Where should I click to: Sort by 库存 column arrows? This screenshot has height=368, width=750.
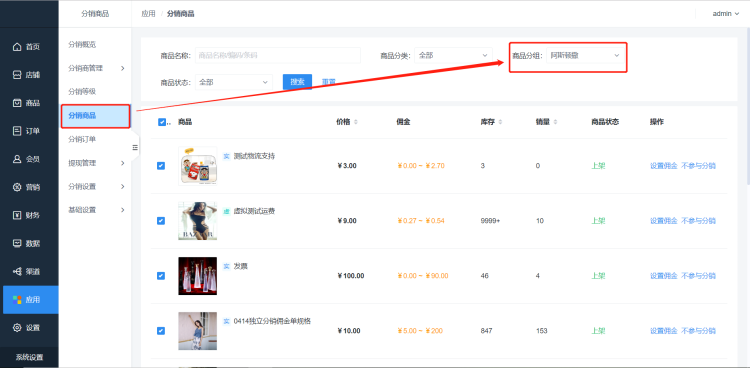pyautogui.click(x=500, y=122)
